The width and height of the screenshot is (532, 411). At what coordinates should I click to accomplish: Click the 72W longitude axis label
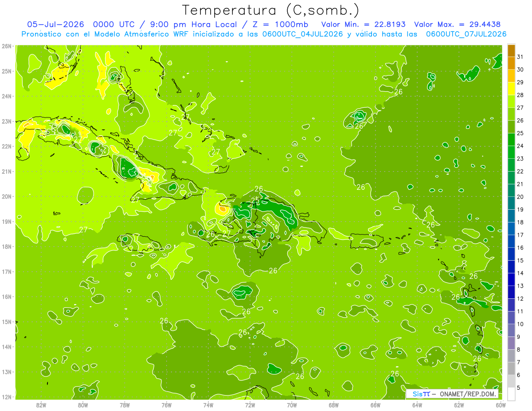click(250, 405)
